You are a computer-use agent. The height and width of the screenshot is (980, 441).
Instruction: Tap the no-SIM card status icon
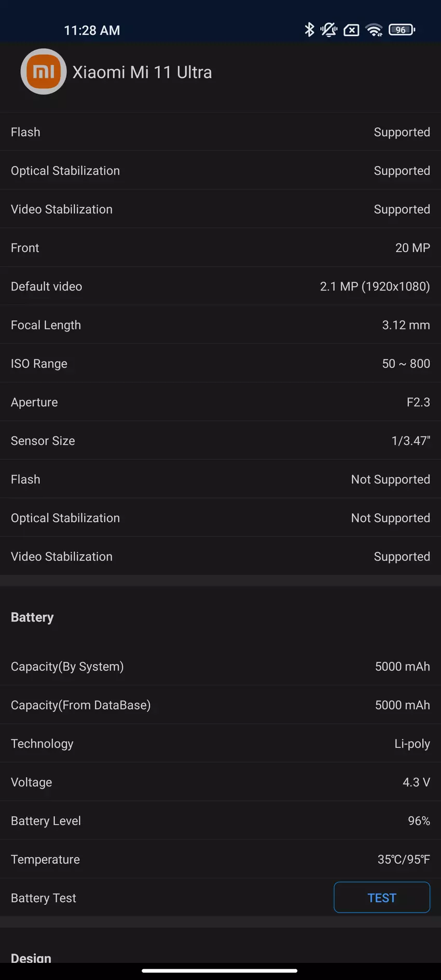pos(351,30)
